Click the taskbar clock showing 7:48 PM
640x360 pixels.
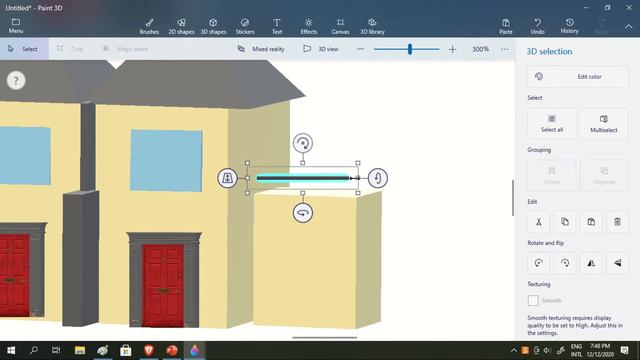pos(600,350)
